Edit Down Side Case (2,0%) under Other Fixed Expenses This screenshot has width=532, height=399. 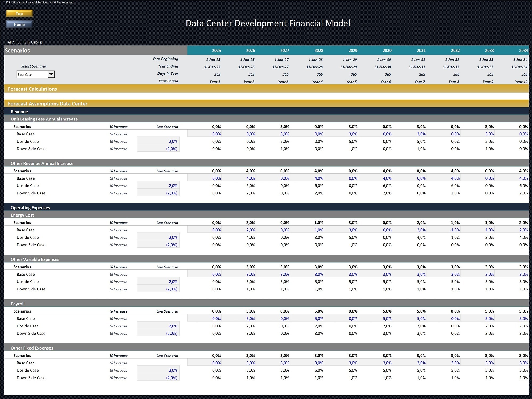pyautogui.click(x=158, y=378)
